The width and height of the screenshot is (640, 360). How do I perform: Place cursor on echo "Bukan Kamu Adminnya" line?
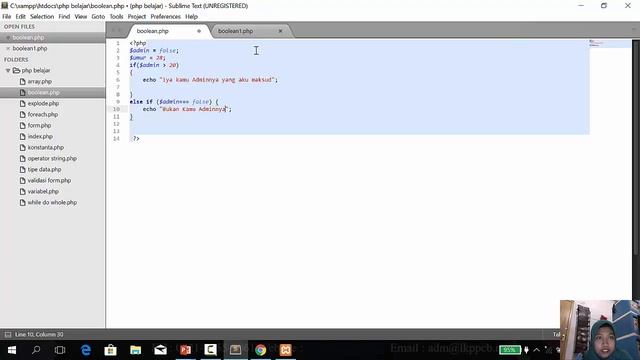coord(187,109)
